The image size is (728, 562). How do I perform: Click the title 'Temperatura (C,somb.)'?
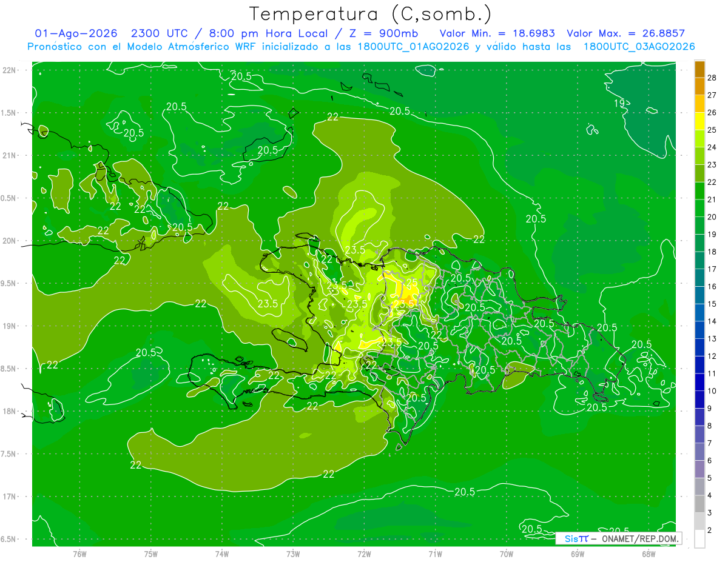370,14
